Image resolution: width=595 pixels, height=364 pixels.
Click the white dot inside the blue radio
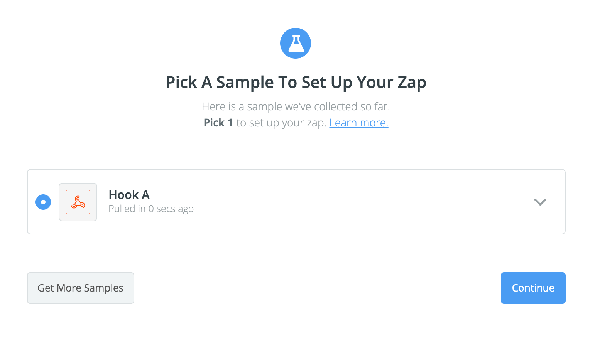tap(43, 202)
